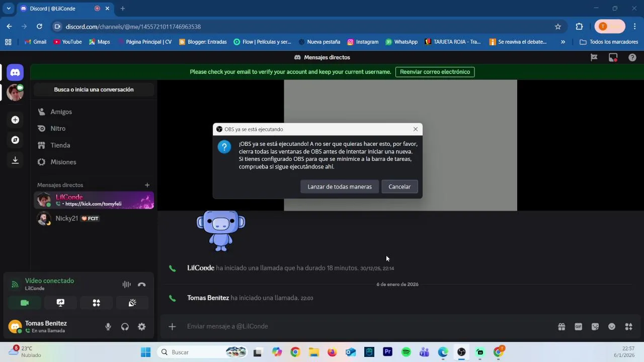Click the Discord home logo icon

15,72
